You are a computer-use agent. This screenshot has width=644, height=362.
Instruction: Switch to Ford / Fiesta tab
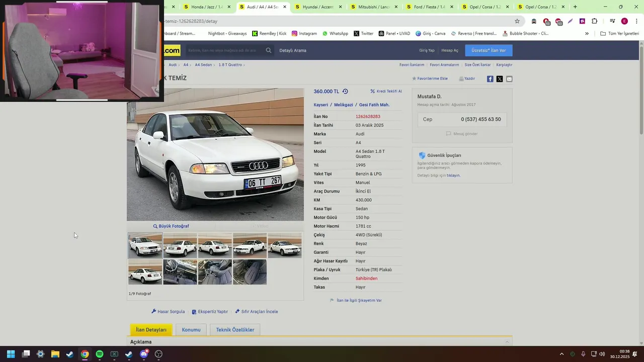click(429, 7)
